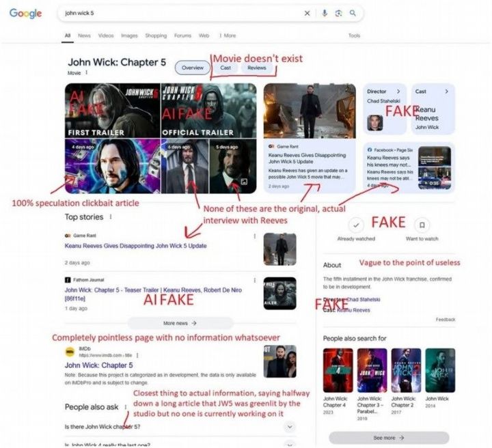Click into the search input field
Image resolution: width=492 pixels, height=448 pixels.
tap(182, 13)
